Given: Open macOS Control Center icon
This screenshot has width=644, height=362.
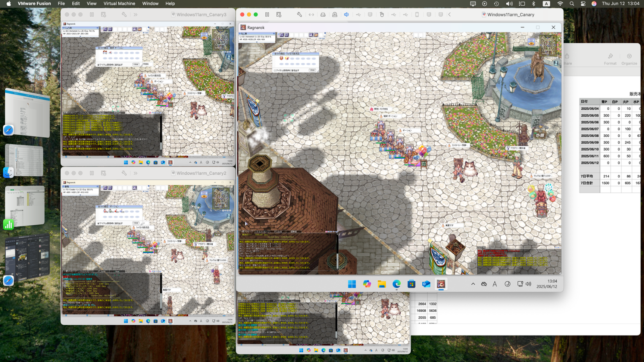Looking at the screenshot, I should 583,3.
